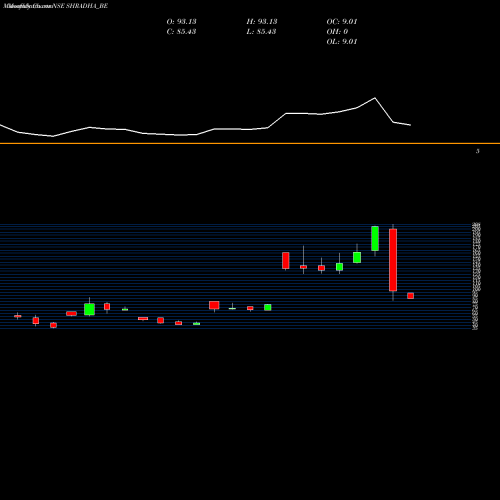
Task: Click the tall green candle at chart top
Action: tap(375, 238)
